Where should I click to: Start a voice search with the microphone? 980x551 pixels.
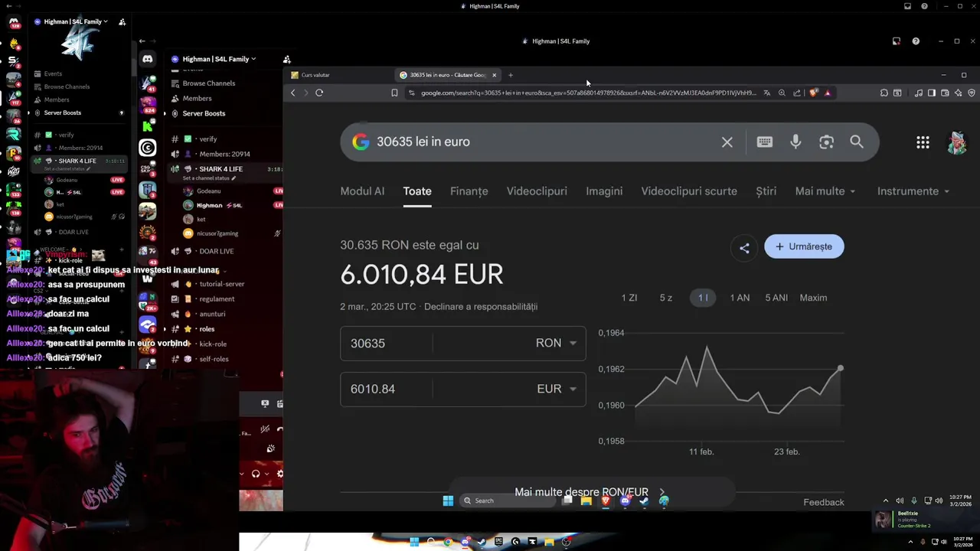tap(795, 142)
